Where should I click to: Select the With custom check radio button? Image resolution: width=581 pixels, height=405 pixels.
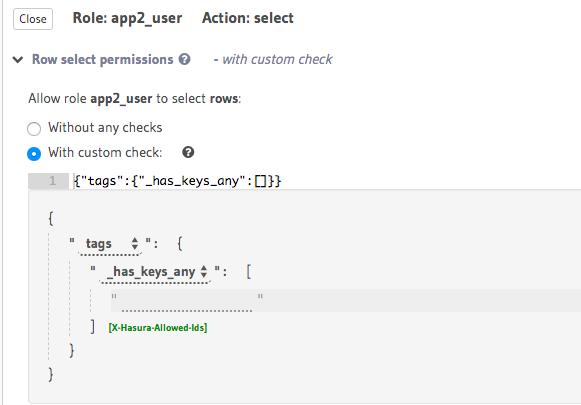click(34, 153)
